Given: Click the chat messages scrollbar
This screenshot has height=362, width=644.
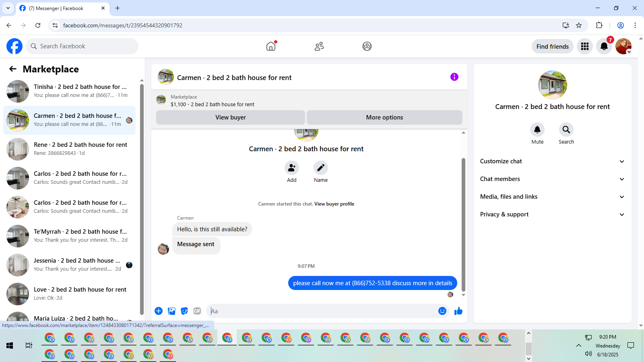Looking at the screenshot, I should point(463,224).
